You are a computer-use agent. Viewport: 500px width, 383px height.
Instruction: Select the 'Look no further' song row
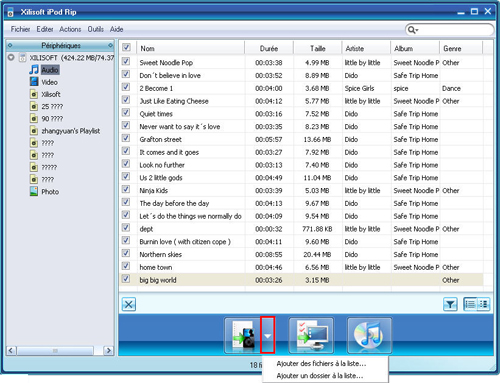pyautogui.click(x=301, y=165)
